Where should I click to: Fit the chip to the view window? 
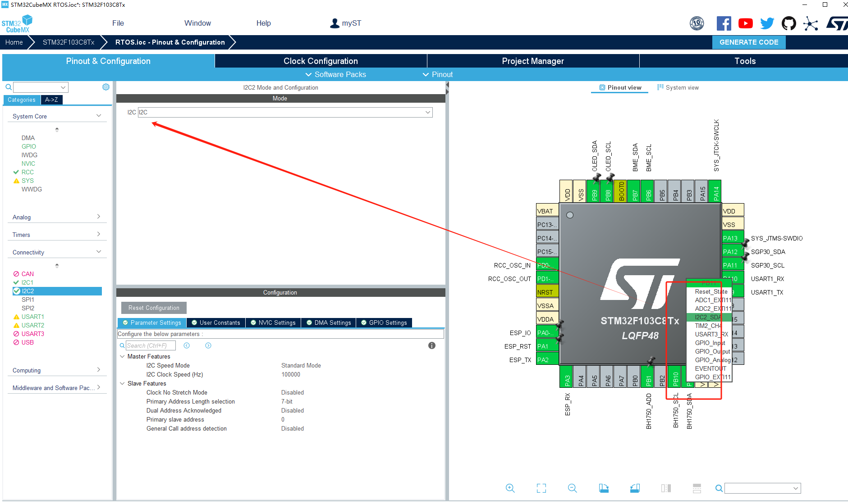click(x=541, y=488)
